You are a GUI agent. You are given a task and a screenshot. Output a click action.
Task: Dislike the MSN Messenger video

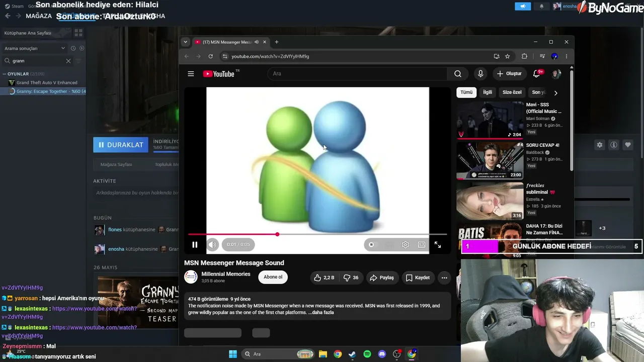351,278
